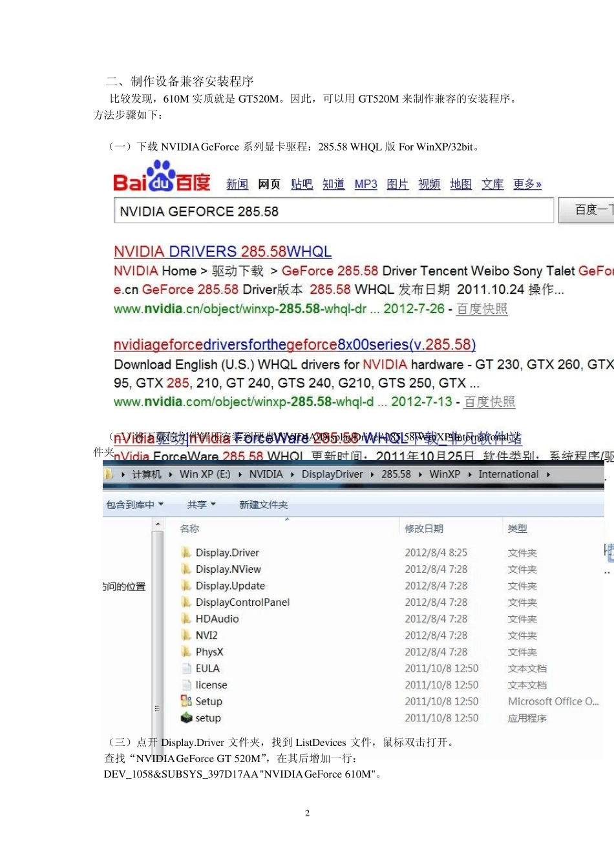Open nvidiageforcedriversforthegeforce8x00series result link
Screen dimensions: 614x868
pos(295,344)
